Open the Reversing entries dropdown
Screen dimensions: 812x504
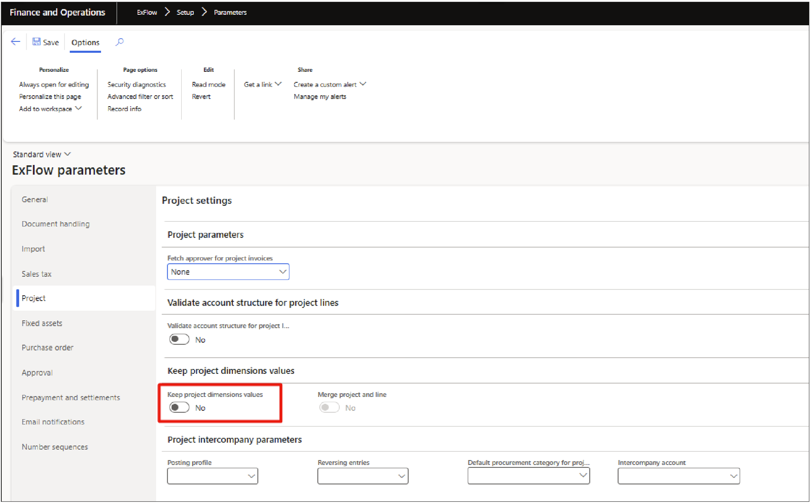[363, 476]
